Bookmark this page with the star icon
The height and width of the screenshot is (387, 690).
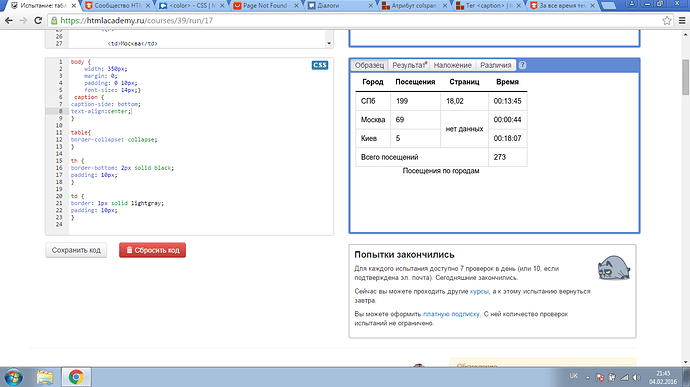pyautogui.click(x=667, y=21)
